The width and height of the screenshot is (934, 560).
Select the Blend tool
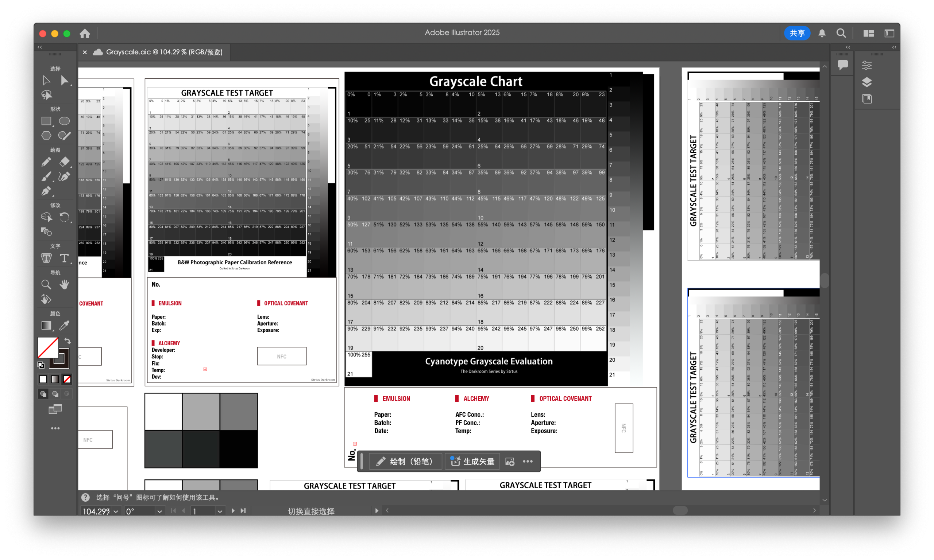click(46, 231)
